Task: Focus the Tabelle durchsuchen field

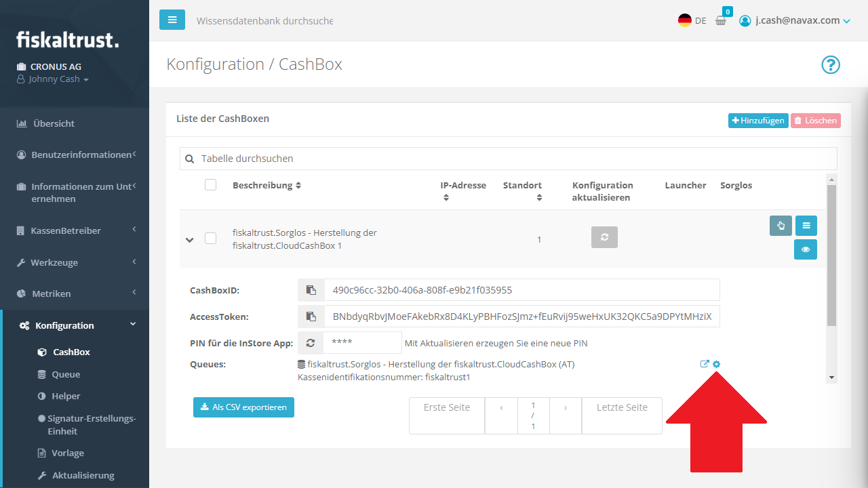Action: click(509, 159)
